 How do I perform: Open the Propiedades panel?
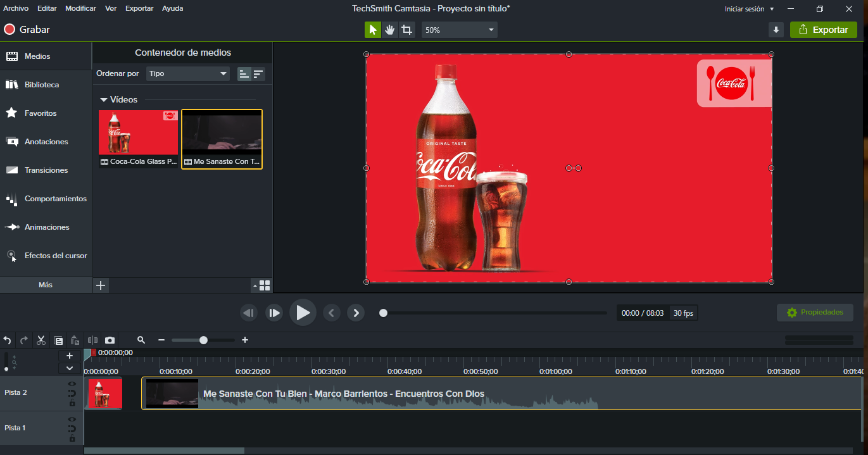(x=815, y=313)
